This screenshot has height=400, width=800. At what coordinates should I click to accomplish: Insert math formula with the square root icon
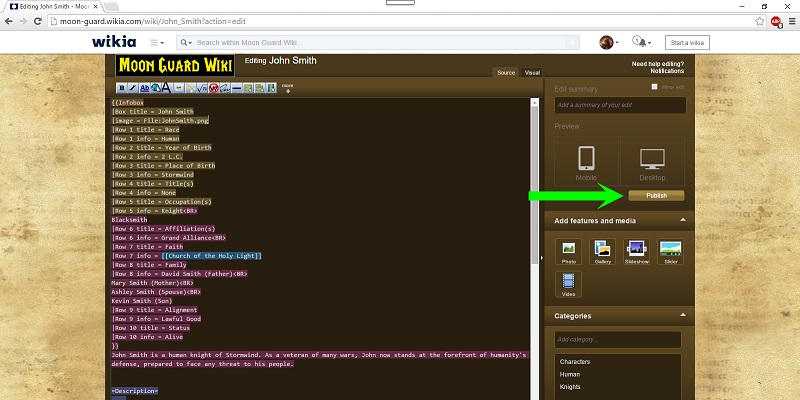click(x=202, y=88)
